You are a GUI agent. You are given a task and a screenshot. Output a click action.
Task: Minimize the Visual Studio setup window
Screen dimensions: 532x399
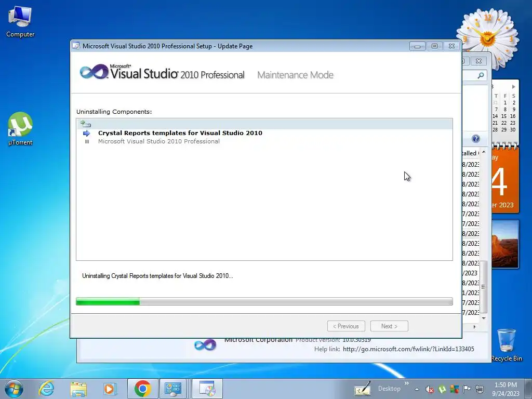coord(417,46)
